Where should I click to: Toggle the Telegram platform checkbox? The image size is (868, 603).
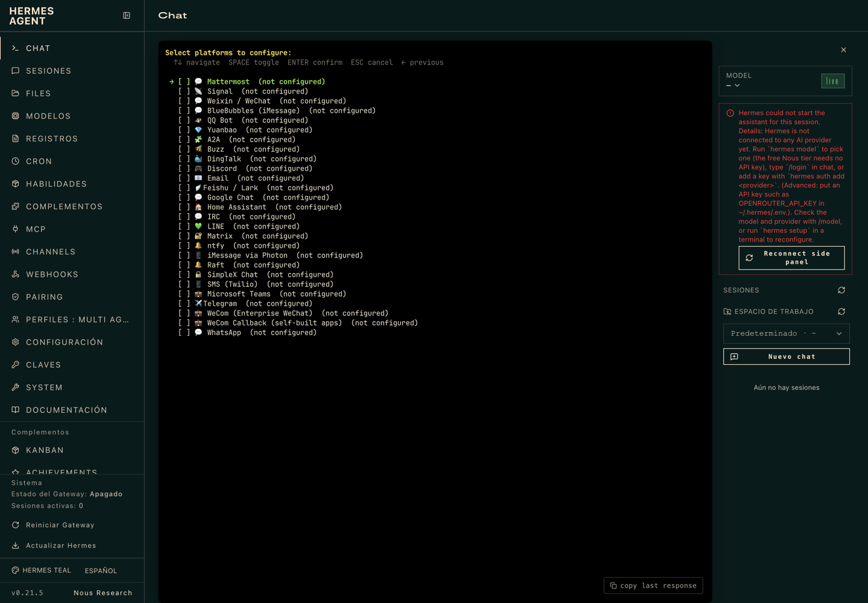click(184, 304)
